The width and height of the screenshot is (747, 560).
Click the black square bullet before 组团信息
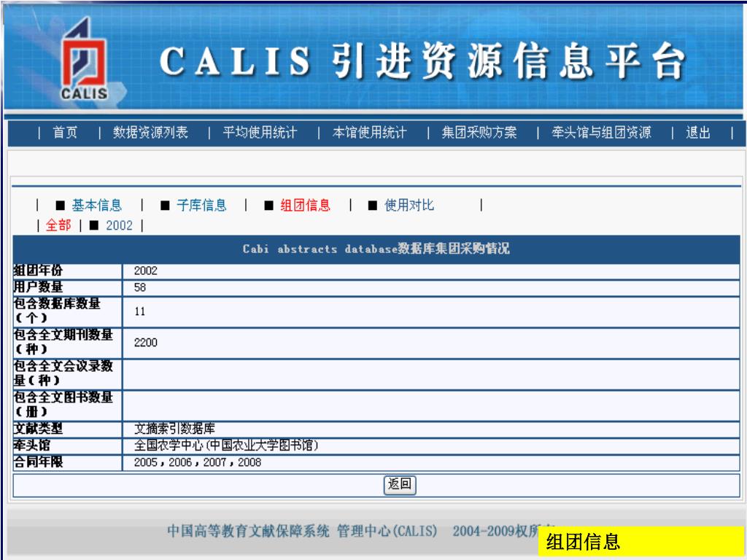(x=268, y=206)
